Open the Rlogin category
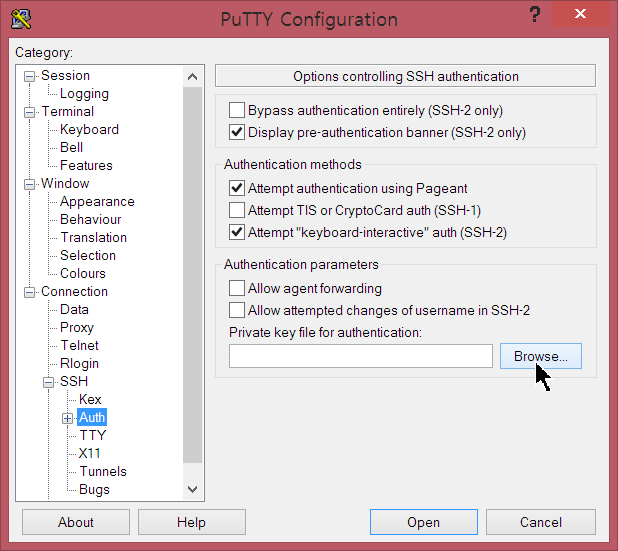 click(x=79, y=364)
